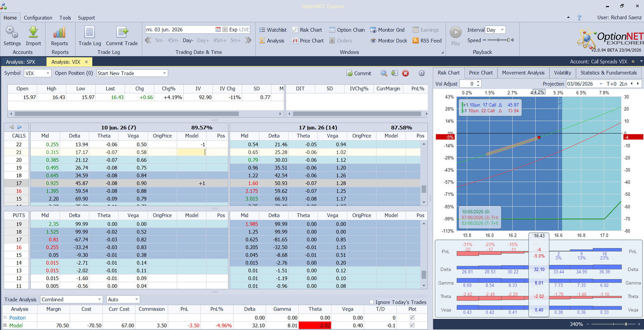Image resolution: width=644 pixels, height=330 pixels.
Task: Step projection back with left arrow
Action: tap(632, 84)
